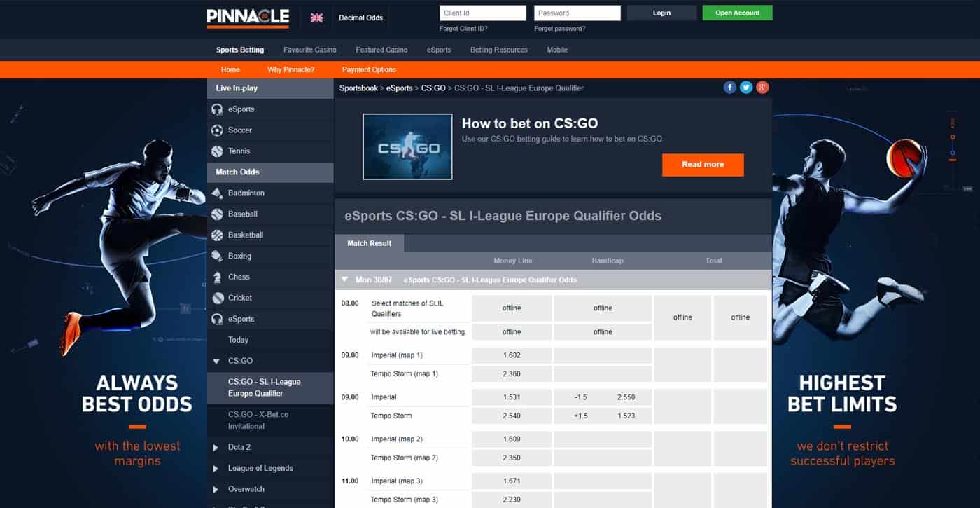Expand the Overwatch section
This screenshot has width=980, height=508.
216,489
